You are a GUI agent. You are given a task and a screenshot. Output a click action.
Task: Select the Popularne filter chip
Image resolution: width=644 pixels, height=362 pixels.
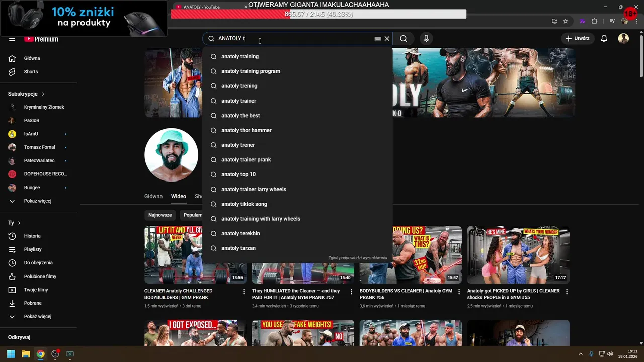(191, 215)
